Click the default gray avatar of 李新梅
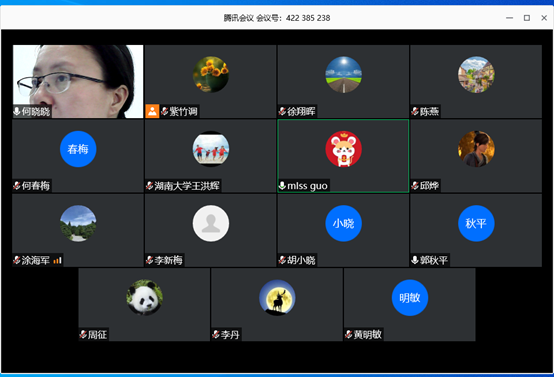This screenshot has width=554, height=377. tap(211, 223)
